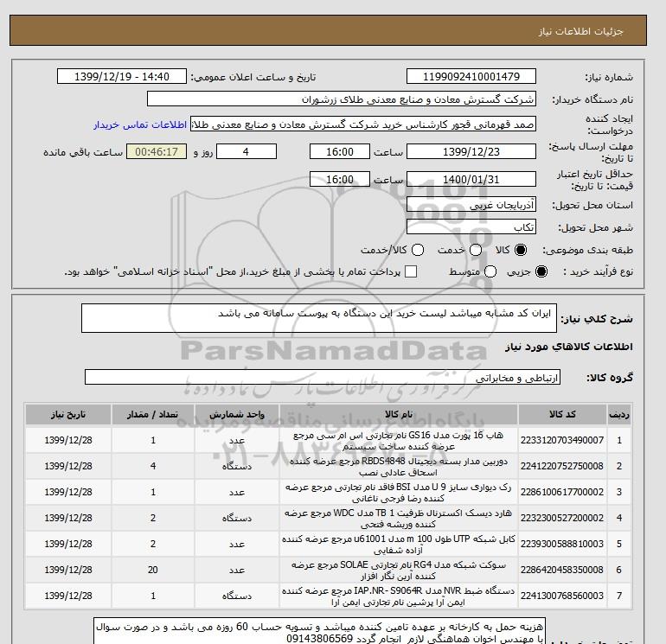Click item code 2232300527200002

[x=562, y=518]
